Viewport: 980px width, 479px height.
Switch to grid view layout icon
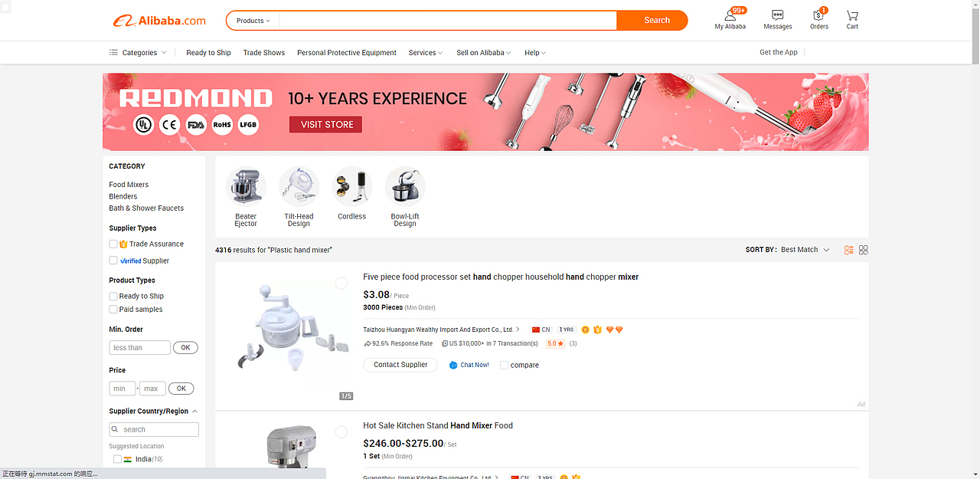click(x=864, y=250)
